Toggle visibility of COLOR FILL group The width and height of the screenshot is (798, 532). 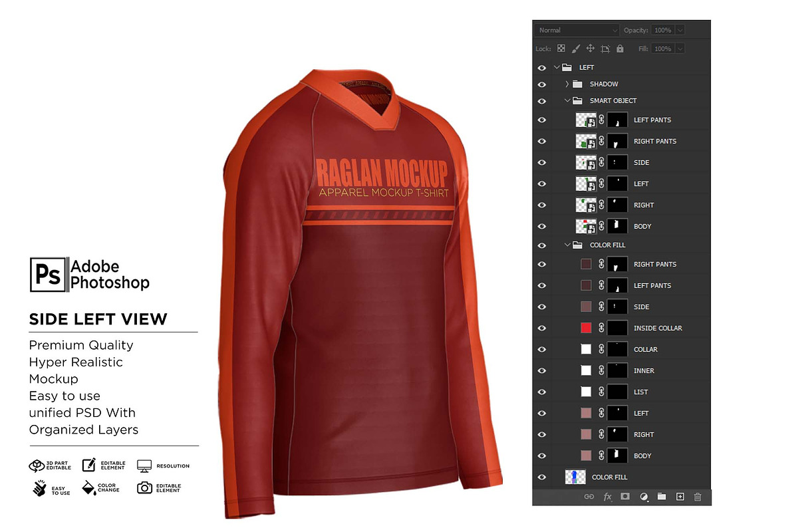point(542,245)
